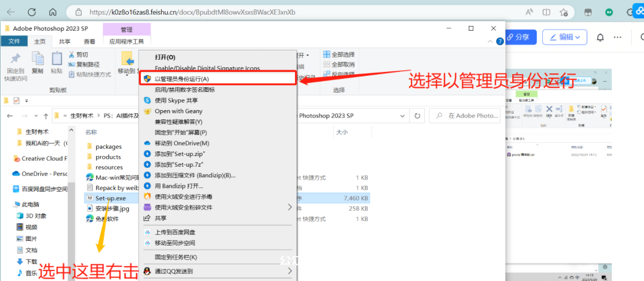Sort the list by the 大小 column
644x281 pixels.
pyautogui.click(x=342, y=132)
